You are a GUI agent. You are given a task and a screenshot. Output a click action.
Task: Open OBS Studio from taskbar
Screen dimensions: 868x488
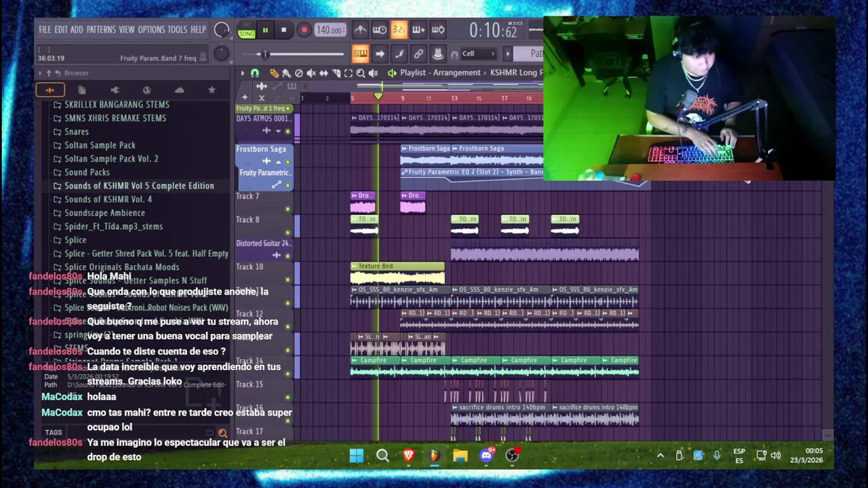[x=512, y=455]
